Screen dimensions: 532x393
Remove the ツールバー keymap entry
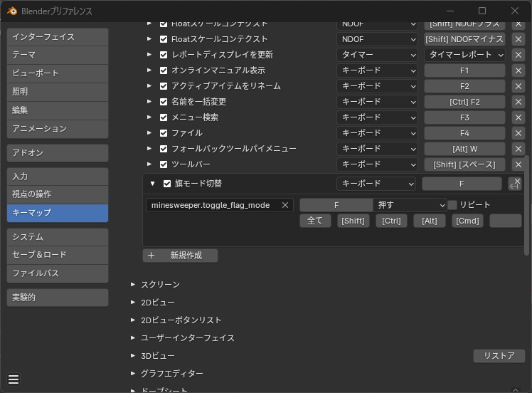pos(518,164)
